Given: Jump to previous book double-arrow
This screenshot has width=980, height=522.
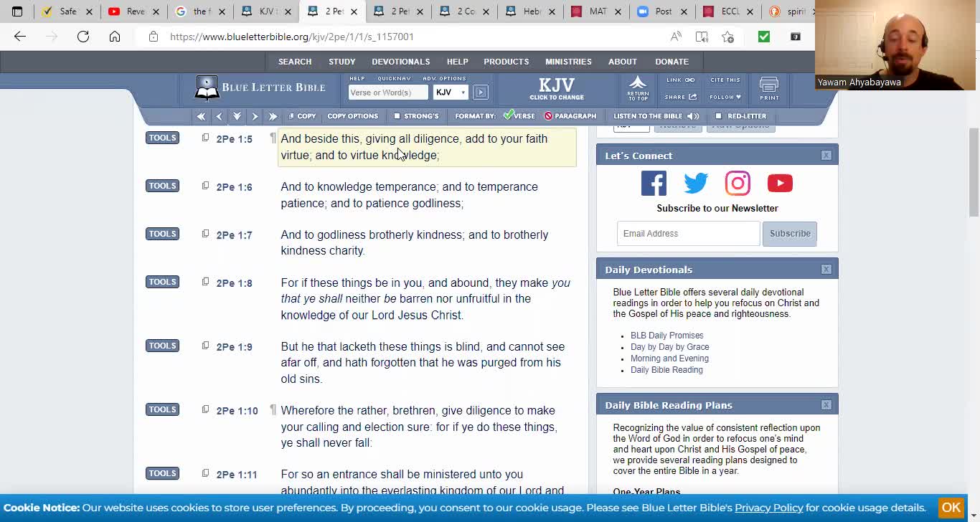Looking at the screenshot, I should [x=201, y=116].
